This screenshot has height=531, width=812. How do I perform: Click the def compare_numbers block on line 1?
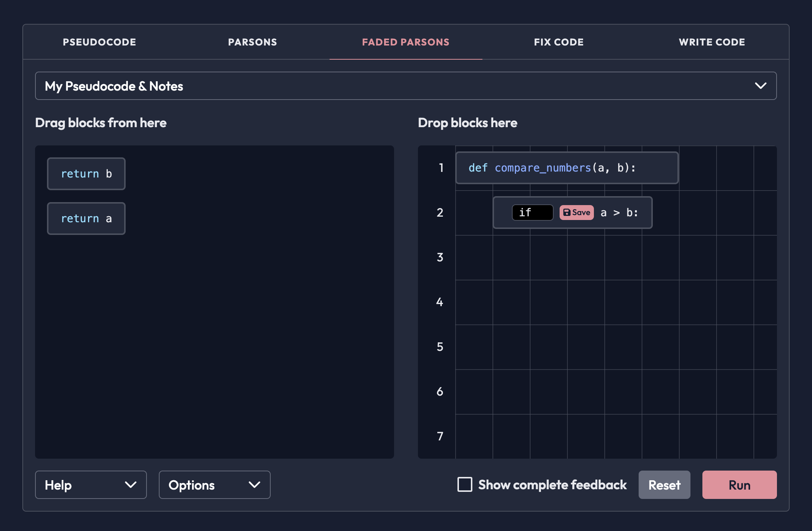coord(567,168)
